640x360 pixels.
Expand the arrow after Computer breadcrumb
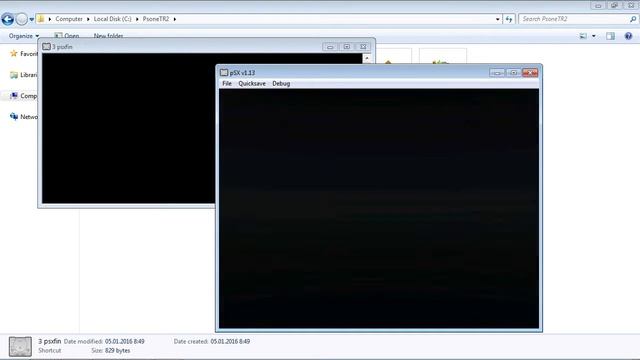tap(88, 19)
